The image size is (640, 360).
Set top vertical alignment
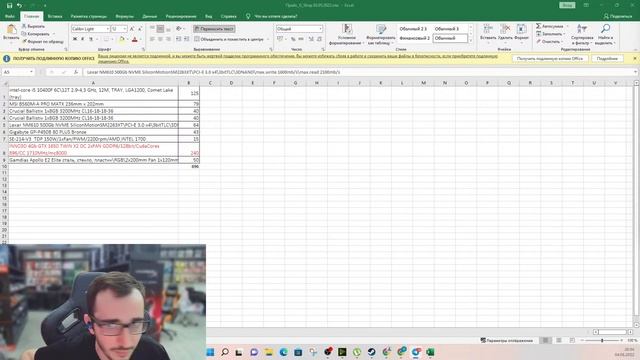click(x=152, y=29)
